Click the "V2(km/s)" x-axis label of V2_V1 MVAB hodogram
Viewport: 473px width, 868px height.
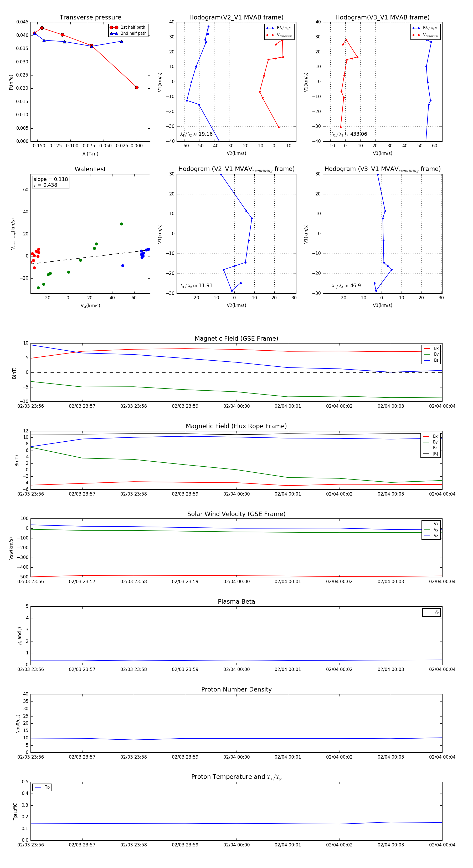[236, 154]
